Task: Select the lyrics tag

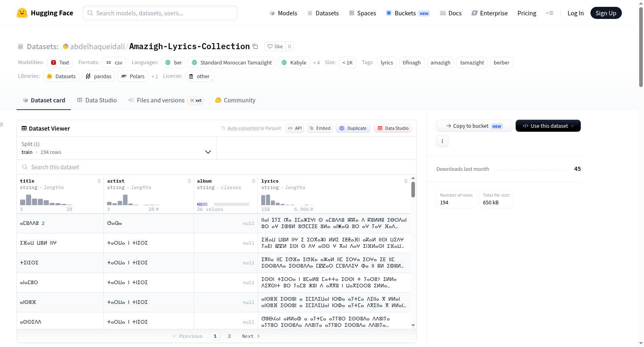Action: click(x=387, y=62)
